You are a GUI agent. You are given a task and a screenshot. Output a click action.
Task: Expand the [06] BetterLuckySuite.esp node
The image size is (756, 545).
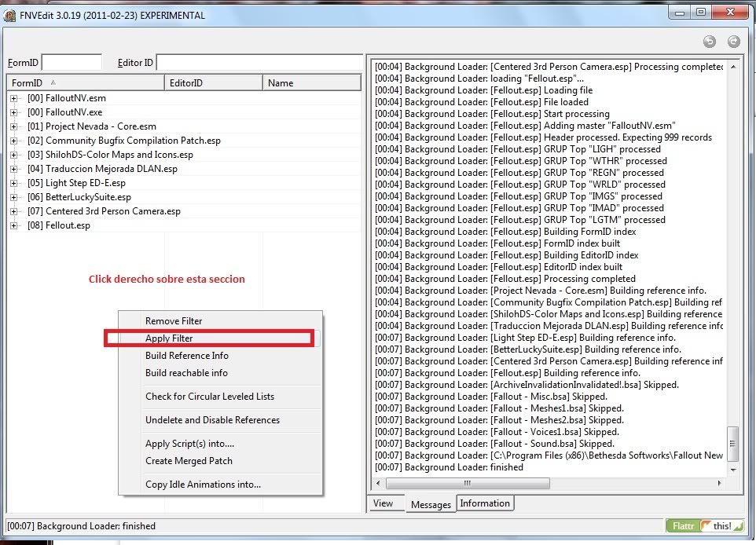[14, 197]
